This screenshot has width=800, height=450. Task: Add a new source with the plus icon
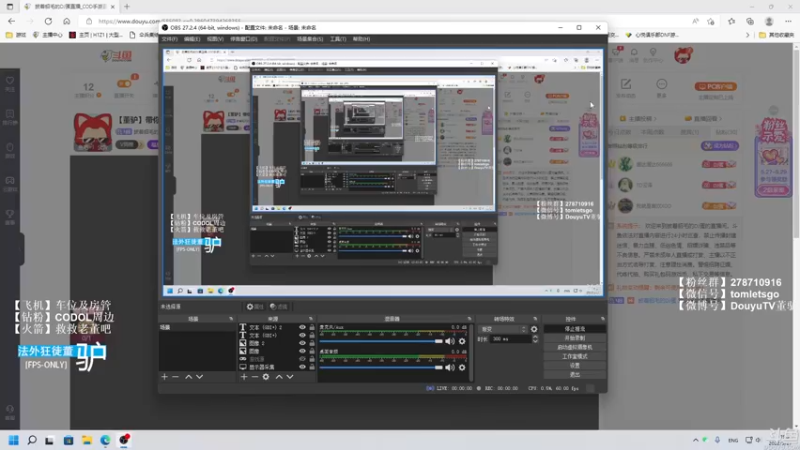click(x=244, y=377)
